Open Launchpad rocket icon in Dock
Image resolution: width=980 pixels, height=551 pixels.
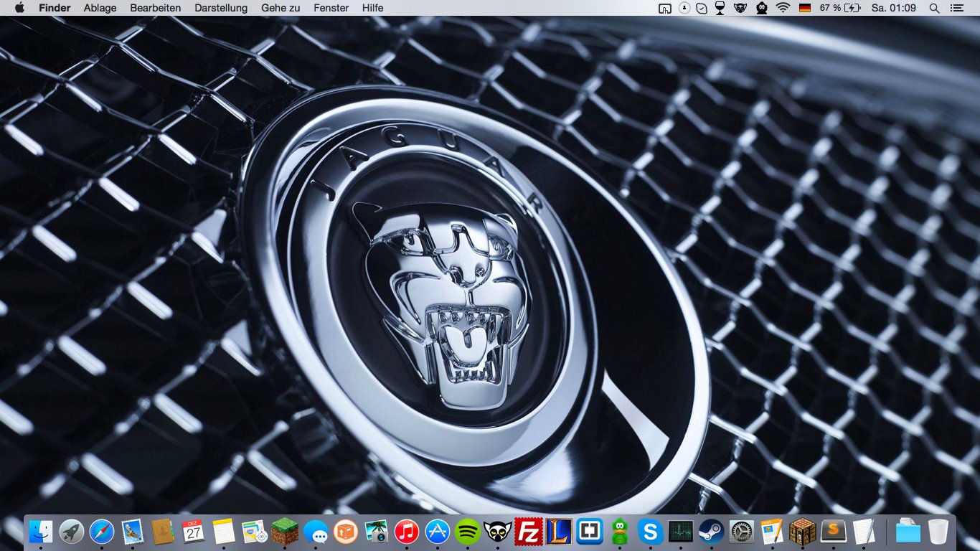pos(72,532)
